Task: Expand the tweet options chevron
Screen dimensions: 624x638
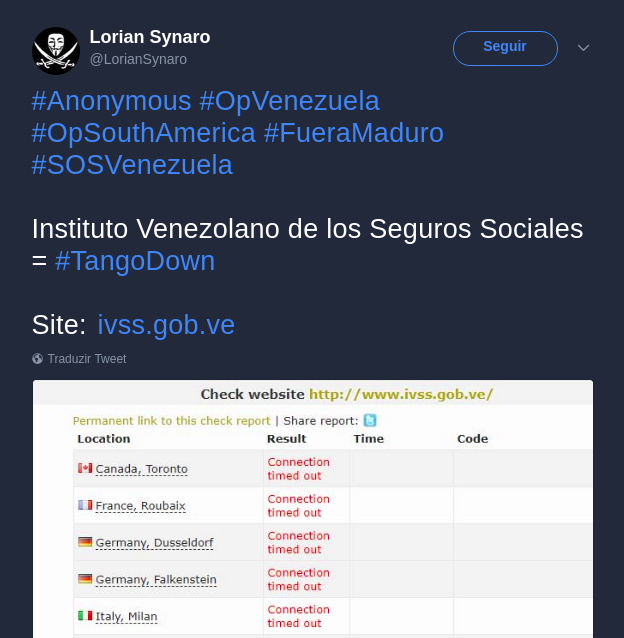Action: (583, 48)
